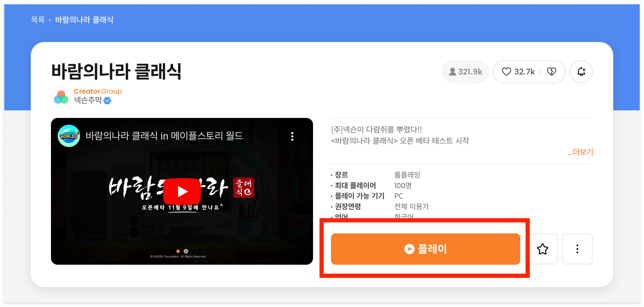Click the orange 플레이 button
The width and height of the screenshot is (644, 307).
coord(425,249)
